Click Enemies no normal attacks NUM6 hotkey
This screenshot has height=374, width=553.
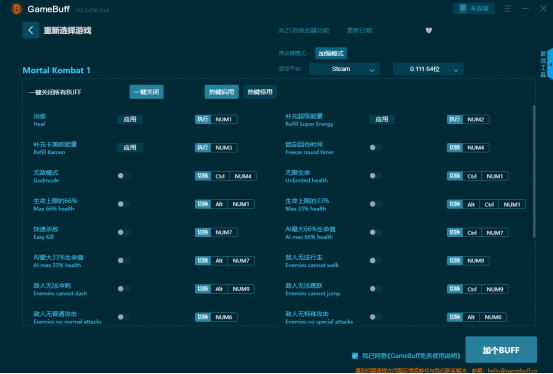point(216,317)
